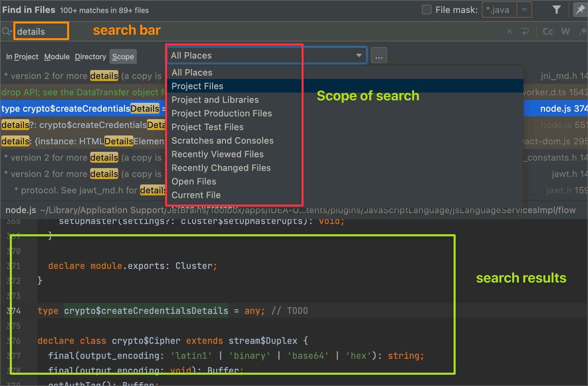Enable the File mask checkbox
This screenshot has width=588, height=386.
click(x=426, y=10)
